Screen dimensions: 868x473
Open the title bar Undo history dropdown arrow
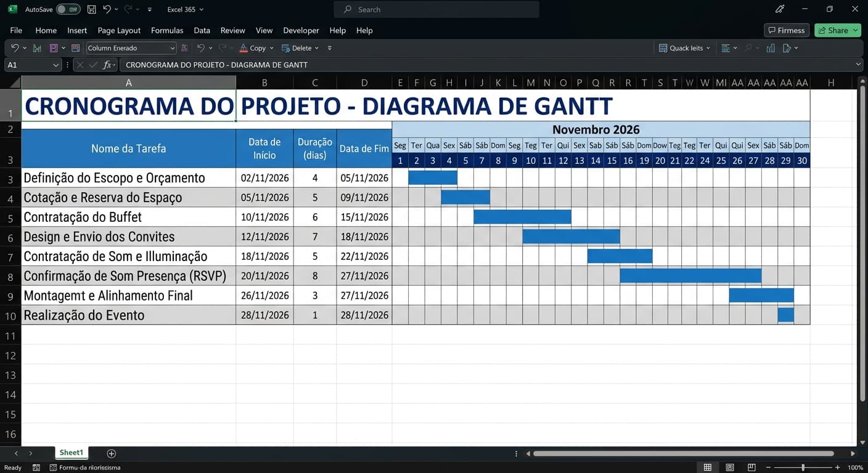116,9
